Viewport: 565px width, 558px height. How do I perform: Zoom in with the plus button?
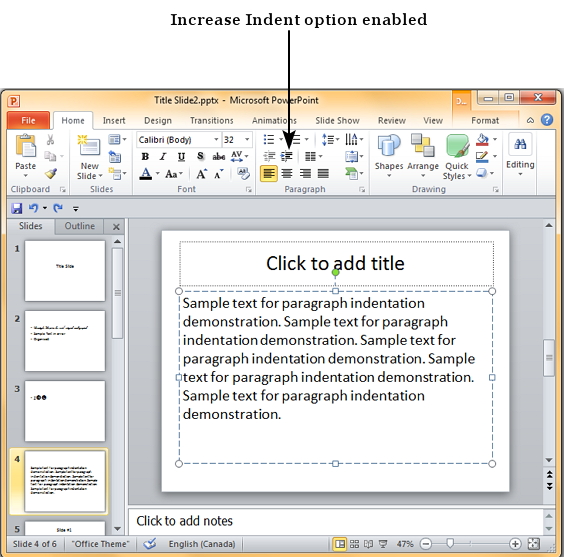pyautogui.click(x=515, y=544)
